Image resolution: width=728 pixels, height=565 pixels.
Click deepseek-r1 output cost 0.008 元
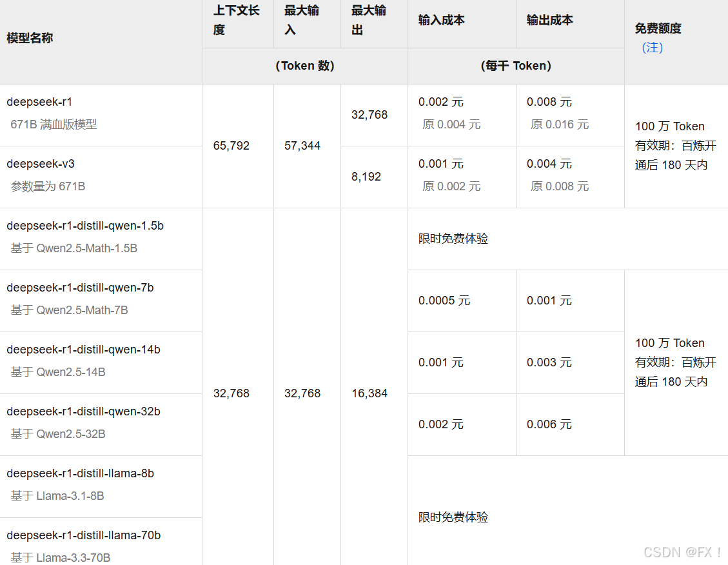(x=549, y=102)
